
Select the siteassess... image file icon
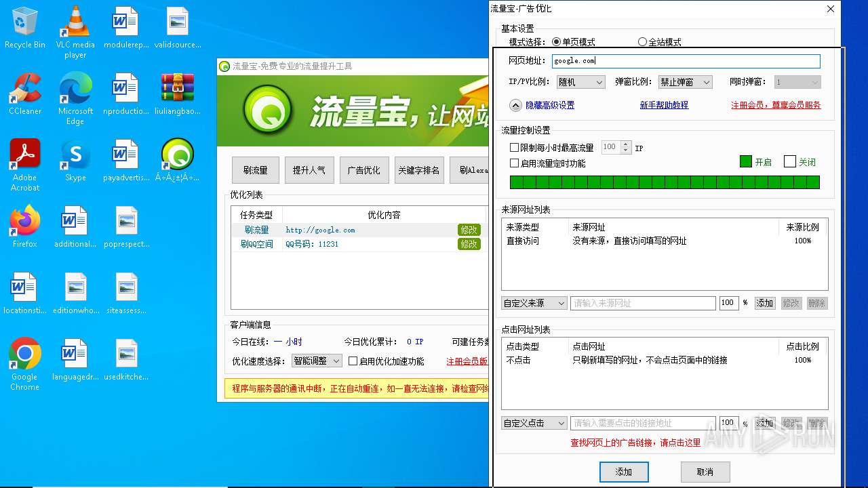(126, 293)
